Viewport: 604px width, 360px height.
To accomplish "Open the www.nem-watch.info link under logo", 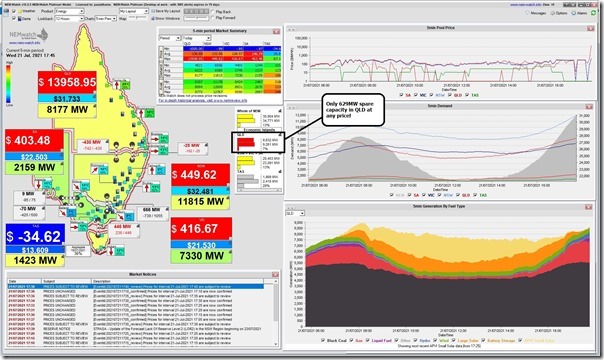I will [x=24, y=43].
